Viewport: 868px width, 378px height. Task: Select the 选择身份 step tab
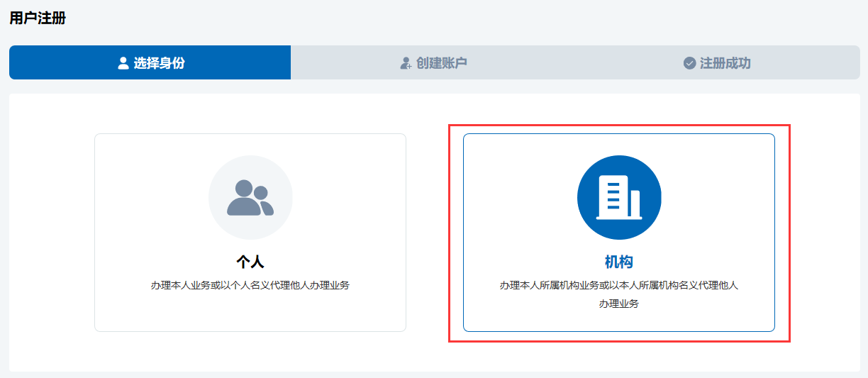150,62
